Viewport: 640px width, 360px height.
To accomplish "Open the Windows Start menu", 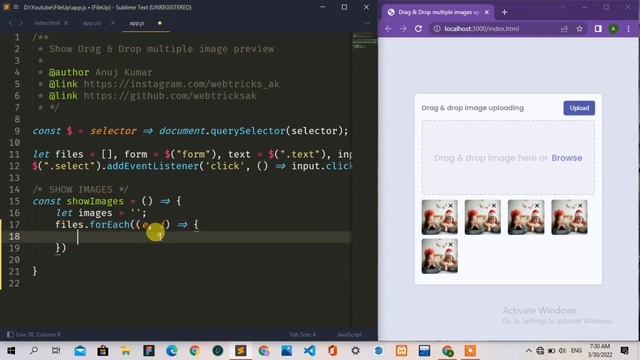I will [11, 351].
